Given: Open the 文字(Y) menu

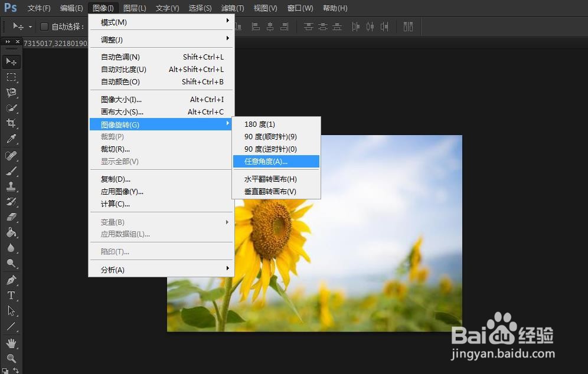Looking at the screenshot, I should pos(167,8).
